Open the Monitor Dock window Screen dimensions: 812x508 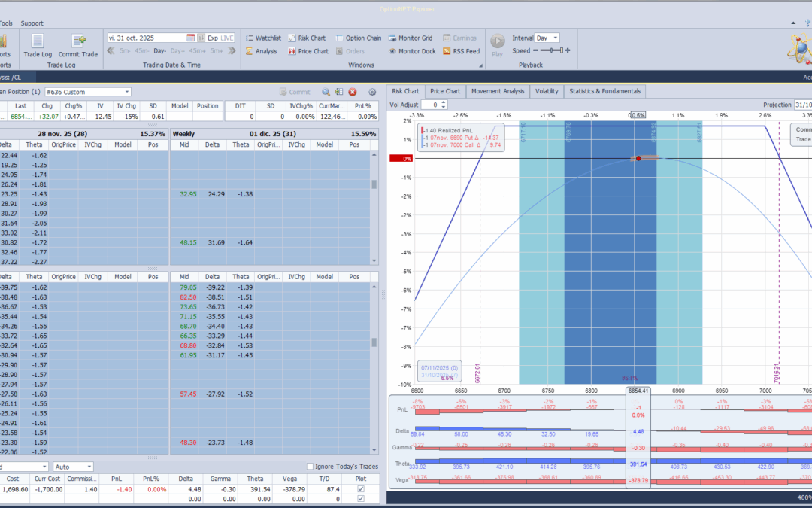point(412,51)
